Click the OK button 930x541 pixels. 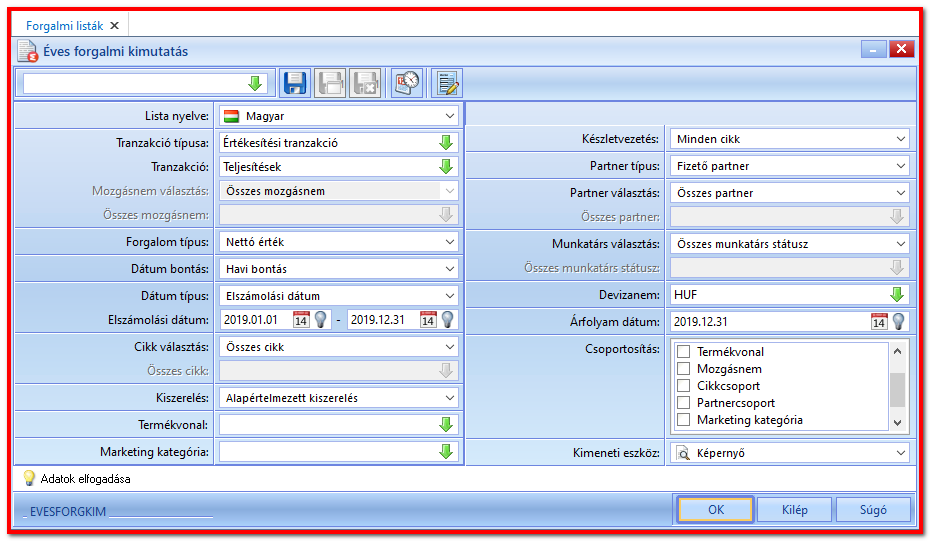(715, 510)
